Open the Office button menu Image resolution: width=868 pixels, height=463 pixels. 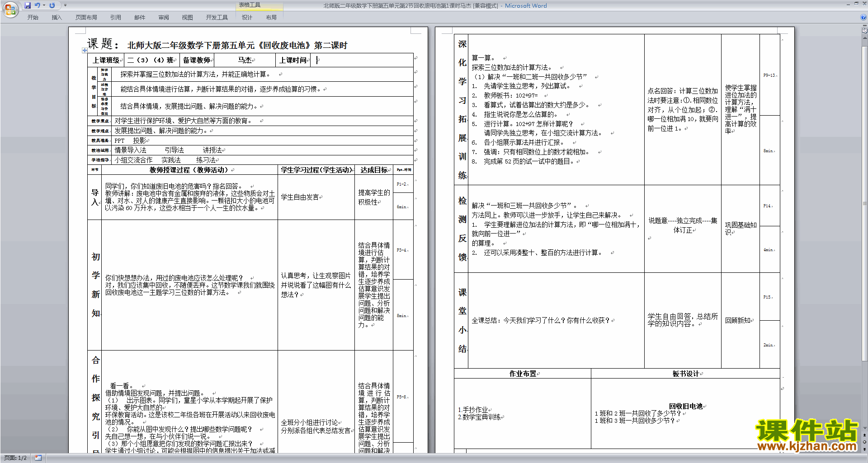[10, 9]
